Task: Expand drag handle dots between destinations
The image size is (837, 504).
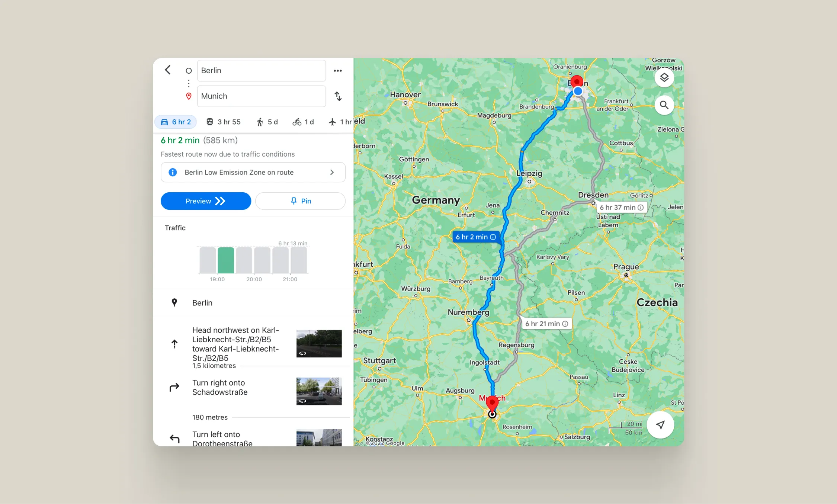Action: pos(189,83)
